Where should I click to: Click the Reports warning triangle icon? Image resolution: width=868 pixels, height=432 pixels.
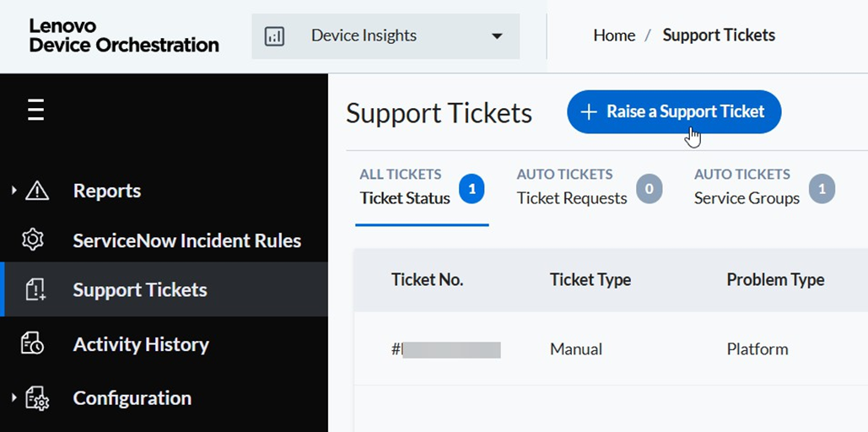point(37,191)
